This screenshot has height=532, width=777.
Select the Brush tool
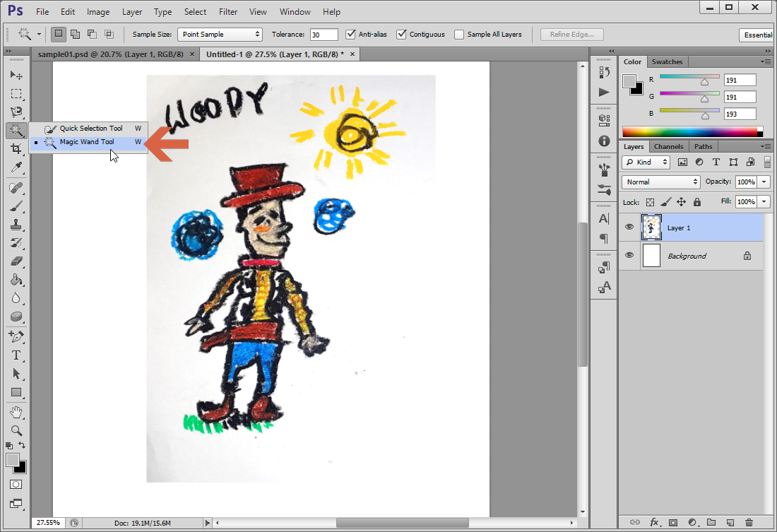pyautogui.click(x=16, y=206)
